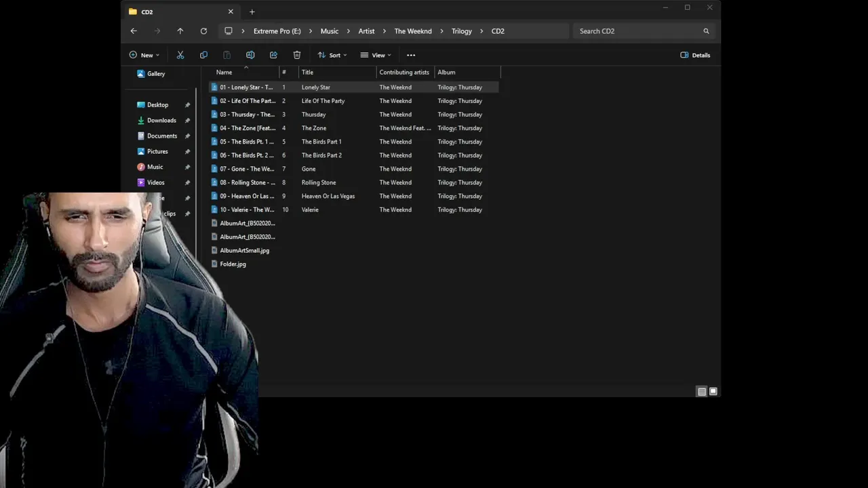Click The Weeknd Feat. artist cell

pyautogui.click(x=405, y=128)
